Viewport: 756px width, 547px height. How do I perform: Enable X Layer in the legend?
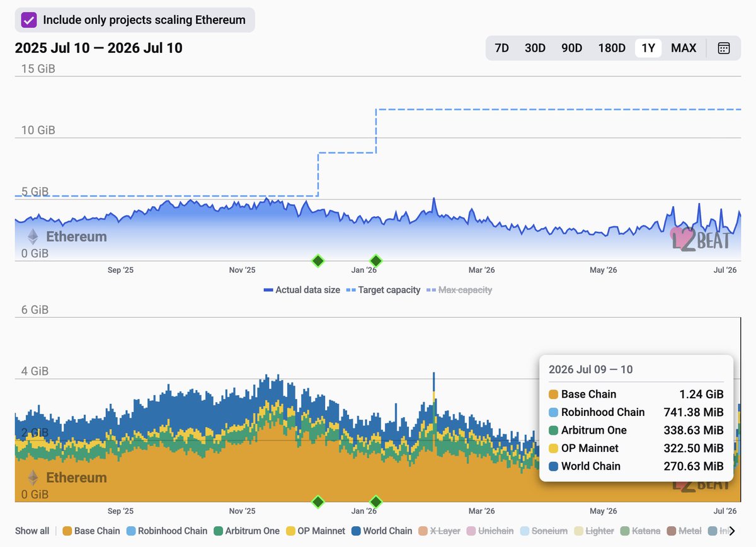coord(438,531)
